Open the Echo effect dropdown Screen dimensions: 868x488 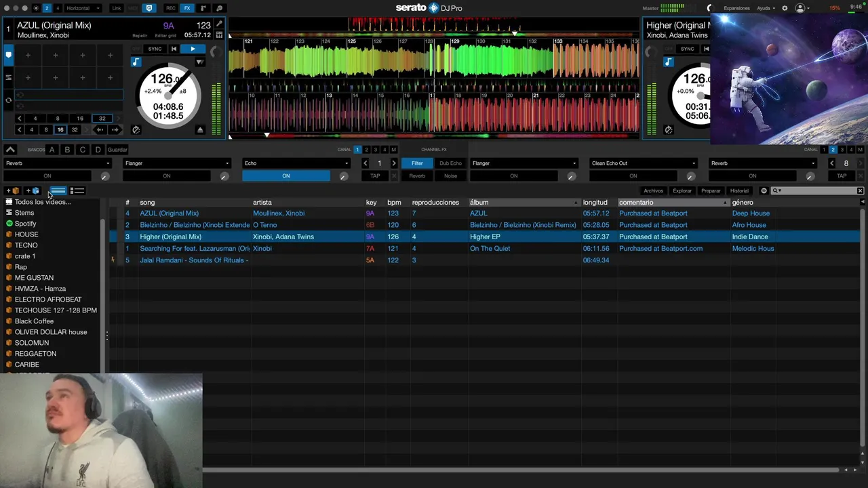[x=296, y=163]
